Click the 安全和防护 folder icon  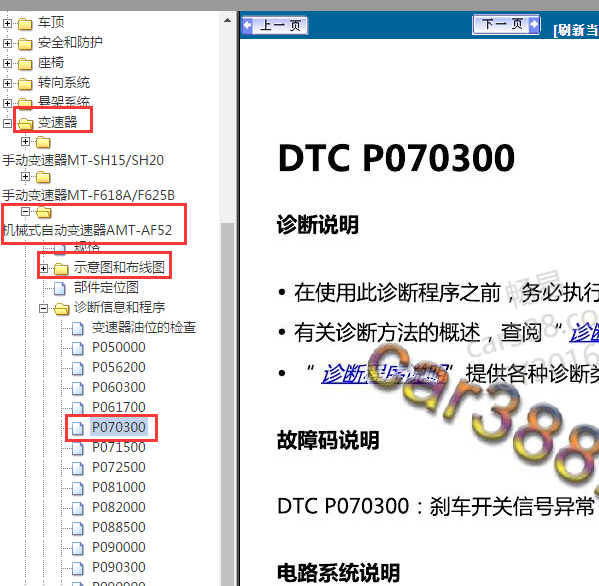point(25,44)
